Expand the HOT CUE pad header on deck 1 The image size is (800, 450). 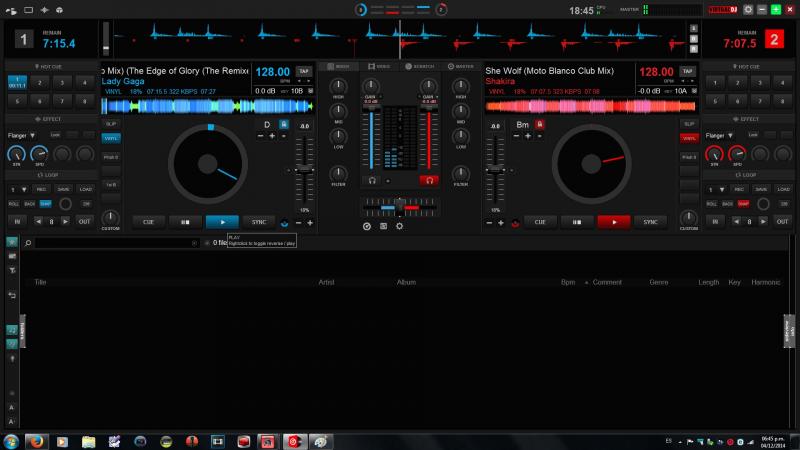coord(48,67)
